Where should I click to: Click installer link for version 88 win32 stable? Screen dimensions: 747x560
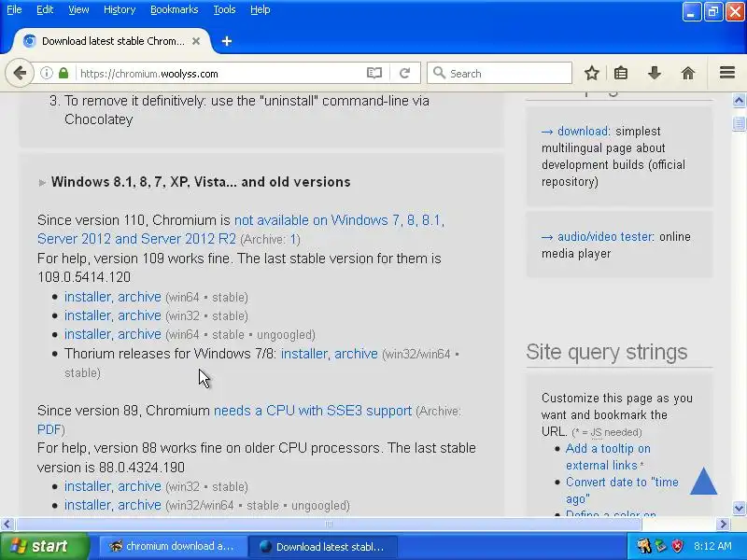click(x=88, y=486)
